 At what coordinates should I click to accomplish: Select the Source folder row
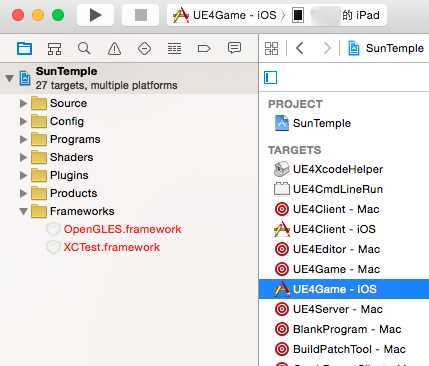(x=129, y=103)
